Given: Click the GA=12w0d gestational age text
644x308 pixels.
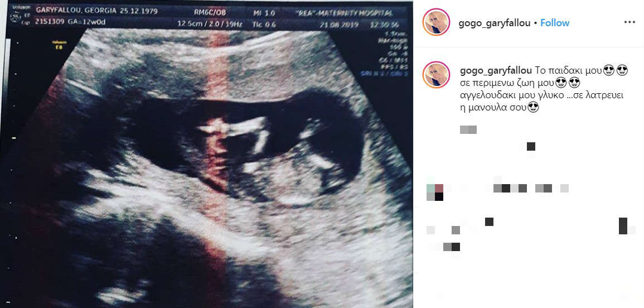Looking at the screenshot, I should coord(88,22).
